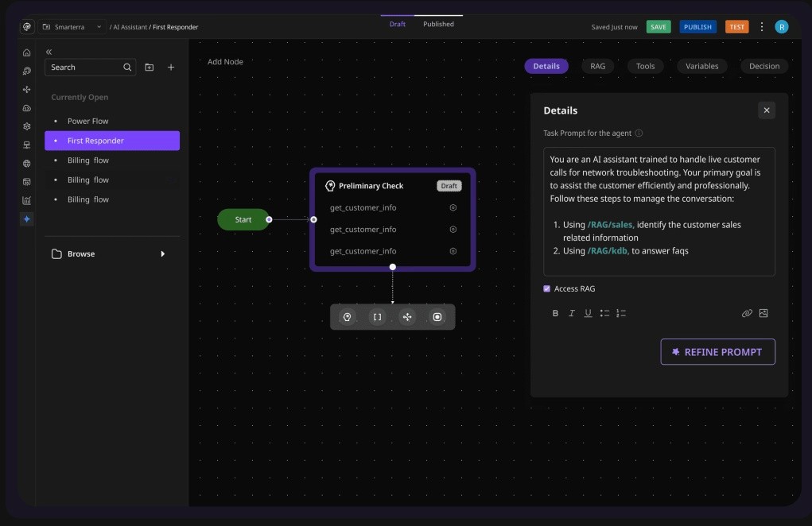The height and width of the screenshot is (526, 812).
Task: Collapse the flow list with the double chevron
Action: pyautogui.click(x=49, y=52)
